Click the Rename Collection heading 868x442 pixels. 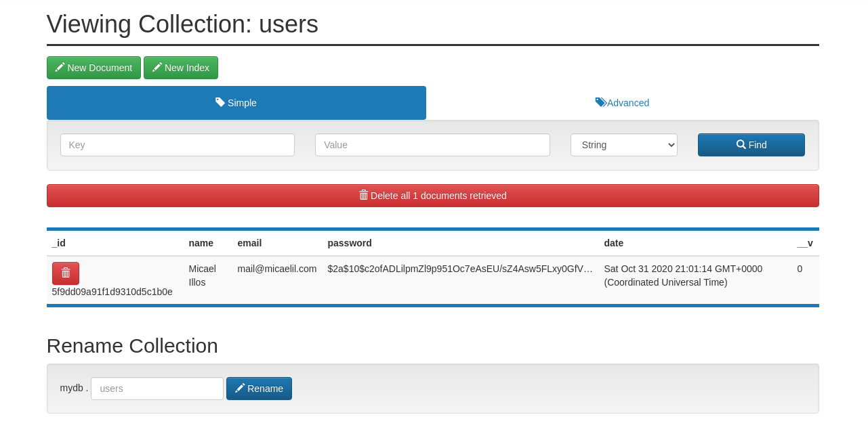[x=132, y=346]
